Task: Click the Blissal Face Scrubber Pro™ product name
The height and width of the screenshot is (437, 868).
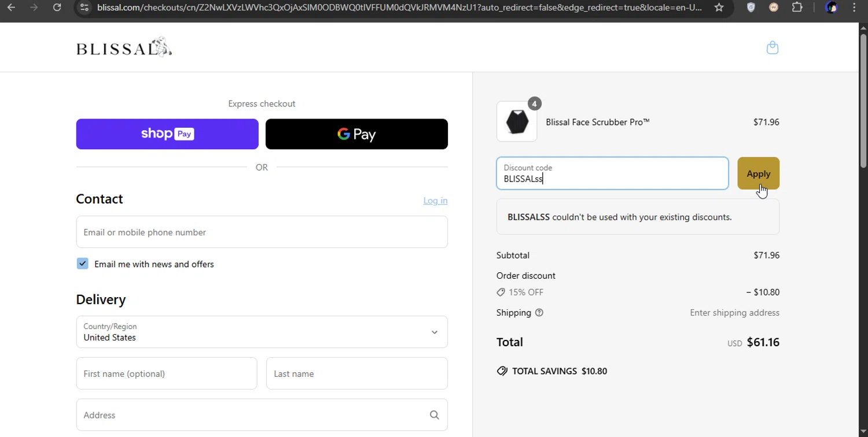Action: point(598,122)
